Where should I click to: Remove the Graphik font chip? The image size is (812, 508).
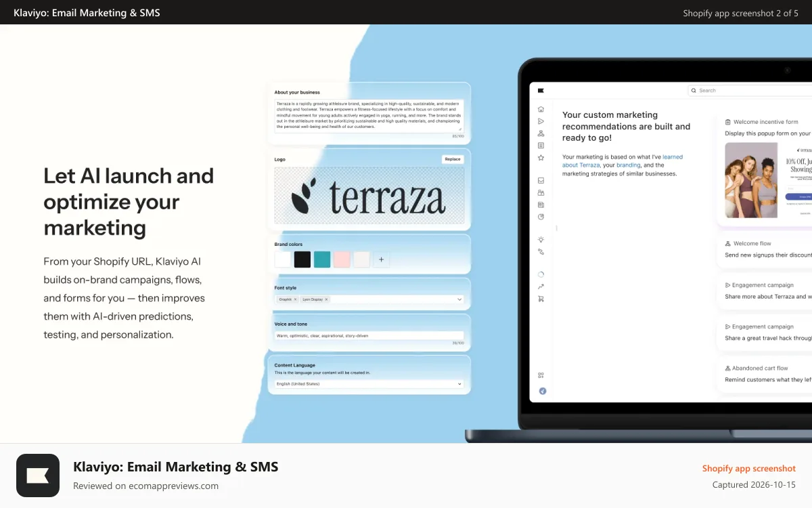[x=295, y=299]
